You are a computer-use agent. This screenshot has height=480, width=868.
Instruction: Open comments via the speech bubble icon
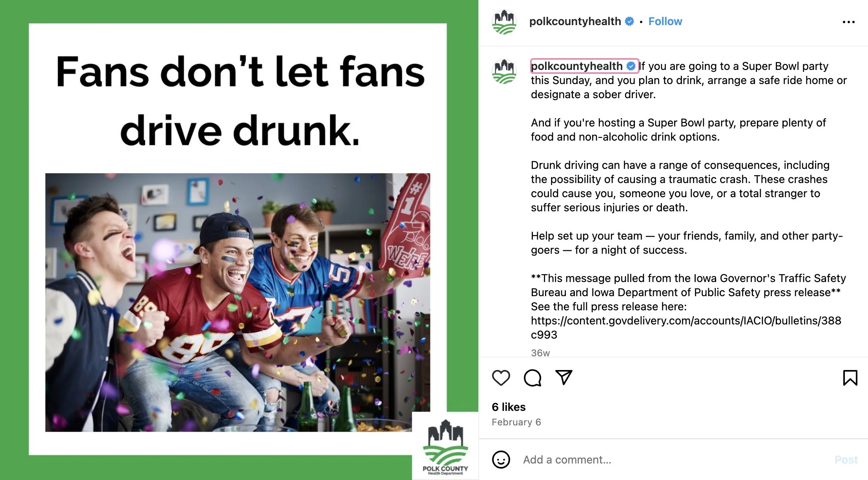point(532,378)
